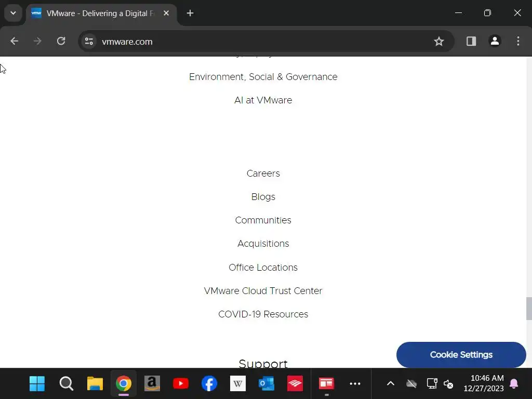Bookmark this page with the star icon
Image resolution: width=532 pixels, height=399 pixels.
pyautogui.click(x=438, y=42)
